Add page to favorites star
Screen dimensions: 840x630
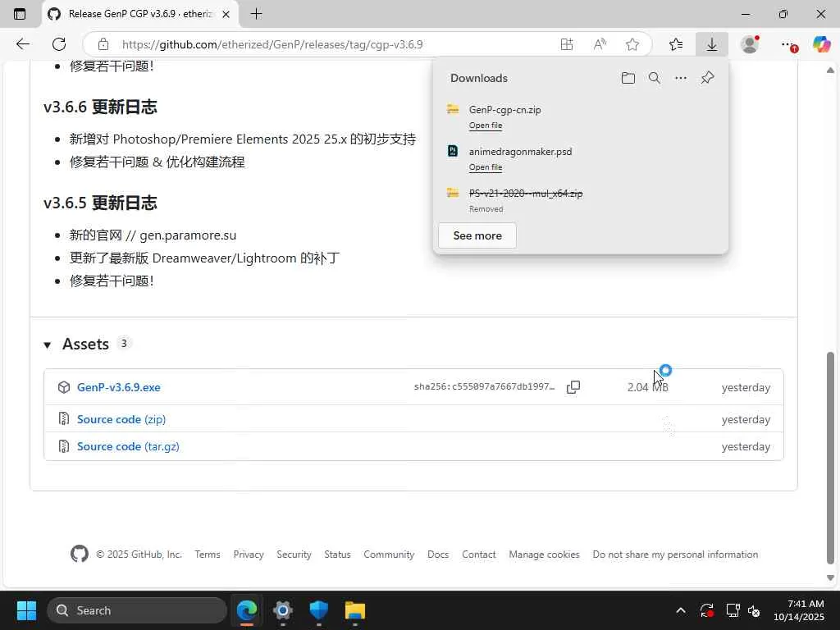pos(632,44)
